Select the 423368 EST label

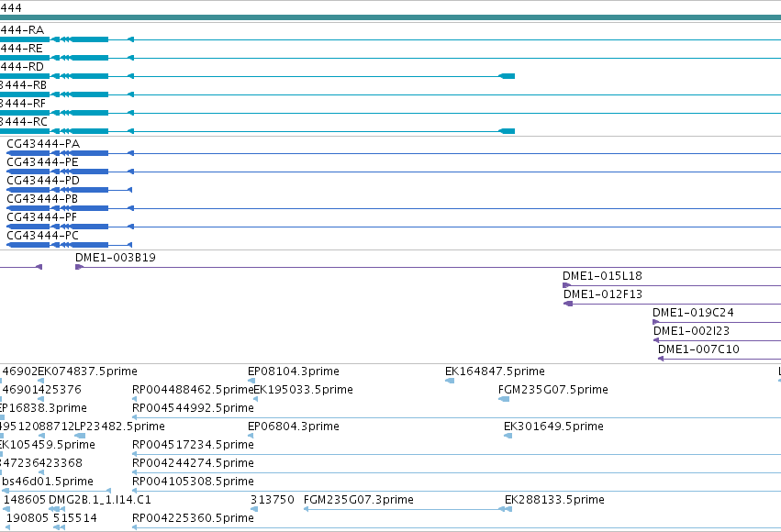click(61, 463)
